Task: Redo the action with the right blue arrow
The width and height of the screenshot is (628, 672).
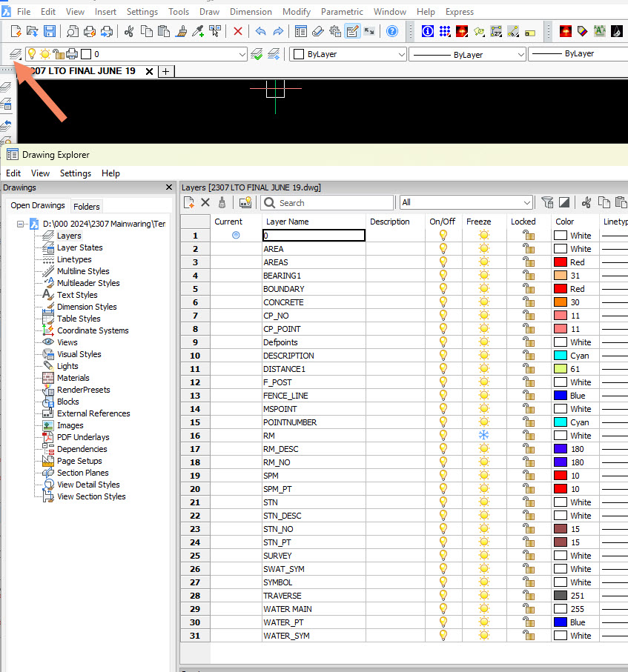Action: pyautogui.click(x=278, y=31)
